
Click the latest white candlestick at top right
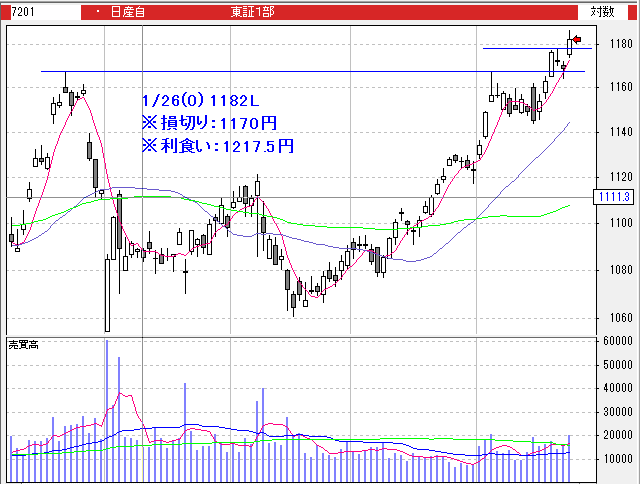569,44
